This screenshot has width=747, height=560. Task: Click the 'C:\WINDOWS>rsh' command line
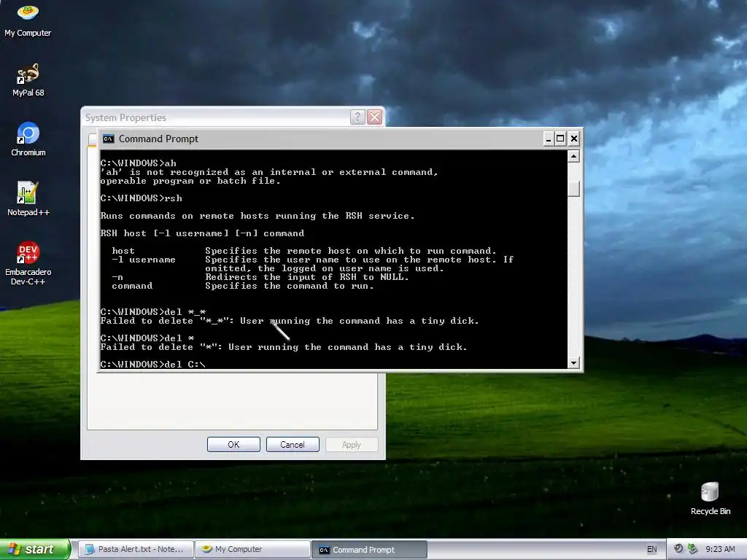141,198
